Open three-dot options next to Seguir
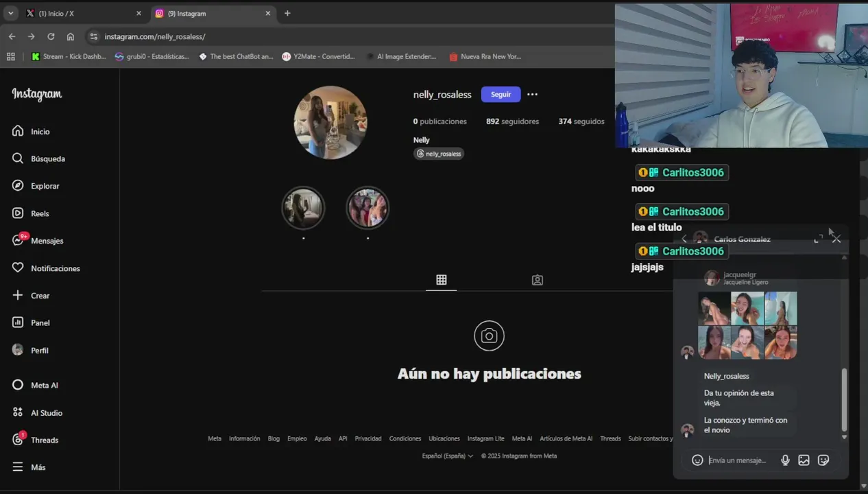The height and width of the screenshot is (494, 868). (x=532, y=95)
